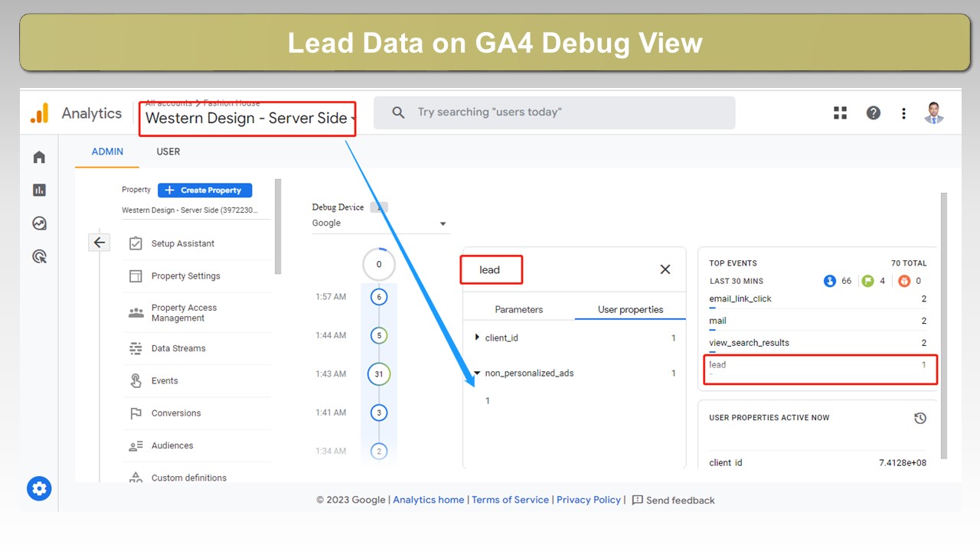Open the Explore icon in sidebar
This screenshot has width=980, height=551.
pyautogui.click(x=39, y=223)
